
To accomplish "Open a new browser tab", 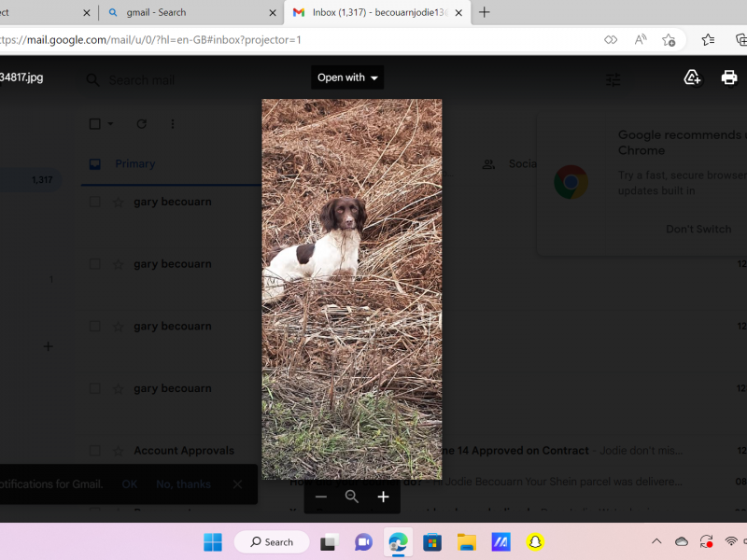I will tap(485, 13).
